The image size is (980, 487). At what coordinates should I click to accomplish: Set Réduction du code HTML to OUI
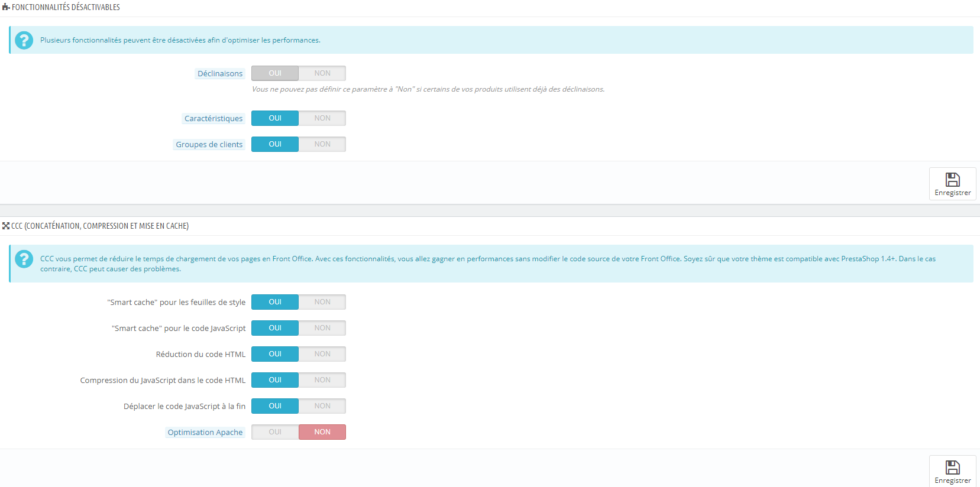pos(275,354)
